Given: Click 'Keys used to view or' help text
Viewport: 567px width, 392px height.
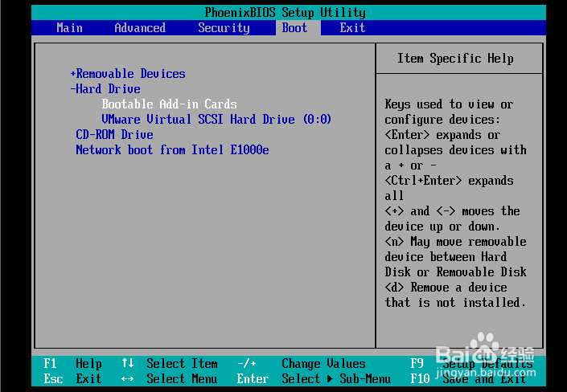Looking at the screenshot, I should [x=449, y=104].
